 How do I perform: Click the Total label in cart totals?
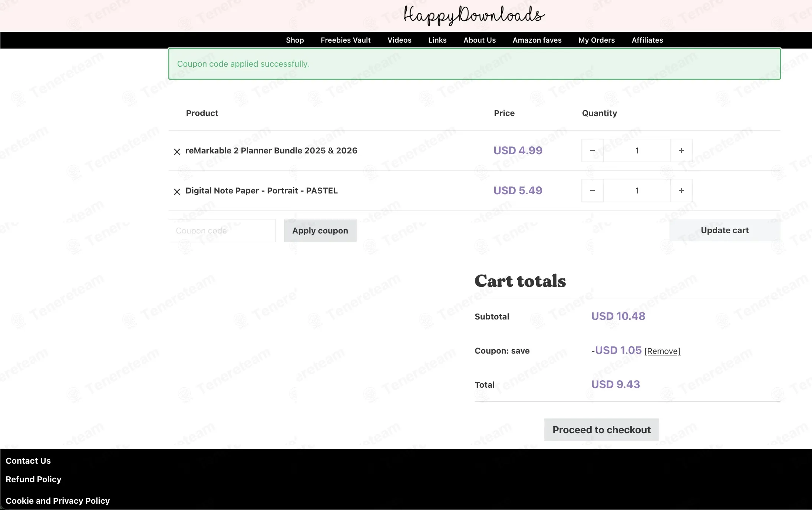click(x=485, y=385)
